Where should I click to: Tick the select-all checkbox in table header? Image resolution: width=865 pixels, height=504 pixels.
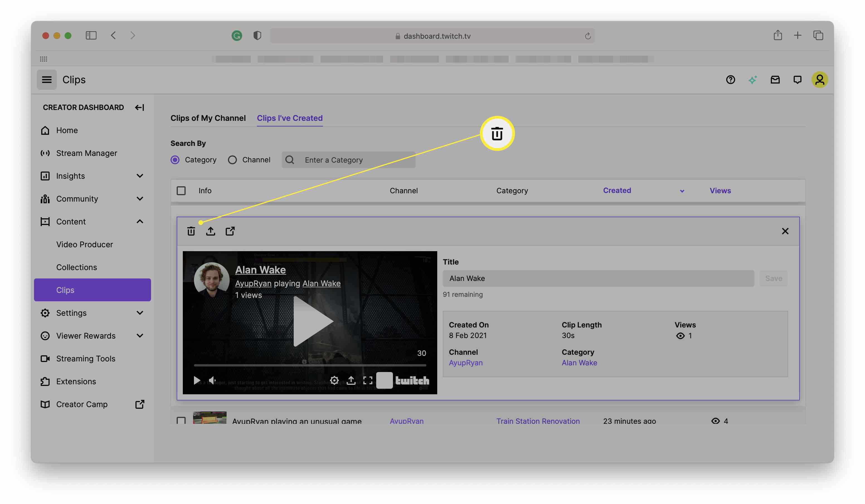tap(181, 191)
